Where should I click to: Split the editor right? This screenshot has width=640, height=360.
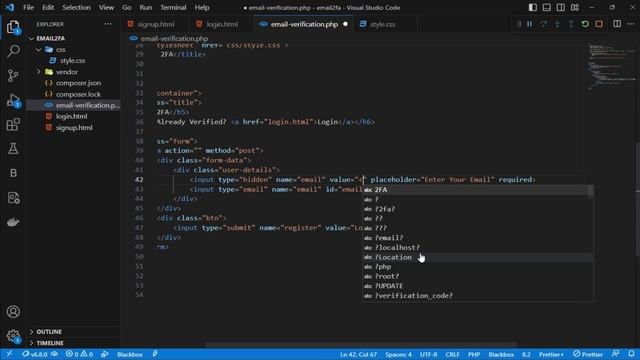pyautogui.click(x=617, y=24)
